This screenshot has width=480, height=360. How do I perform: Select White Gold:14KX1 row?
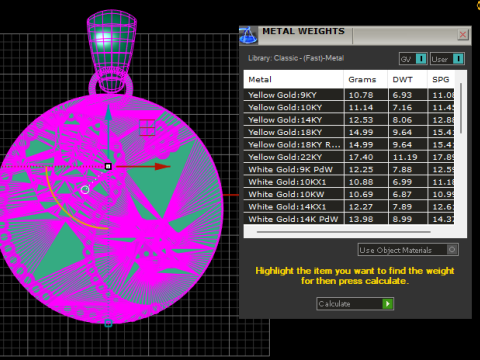pyautogui.click(x=349, y=207)
